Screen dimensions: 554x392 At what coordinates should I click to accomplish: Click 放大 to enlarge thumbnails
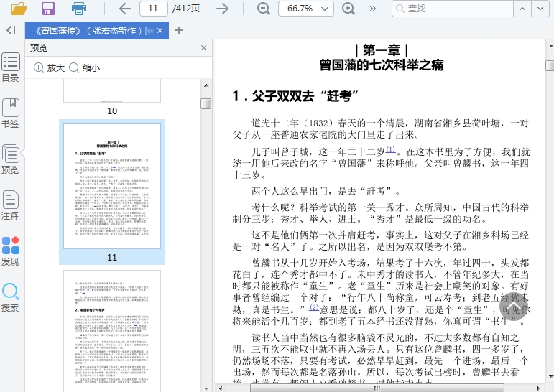click(x=49, y=67)
